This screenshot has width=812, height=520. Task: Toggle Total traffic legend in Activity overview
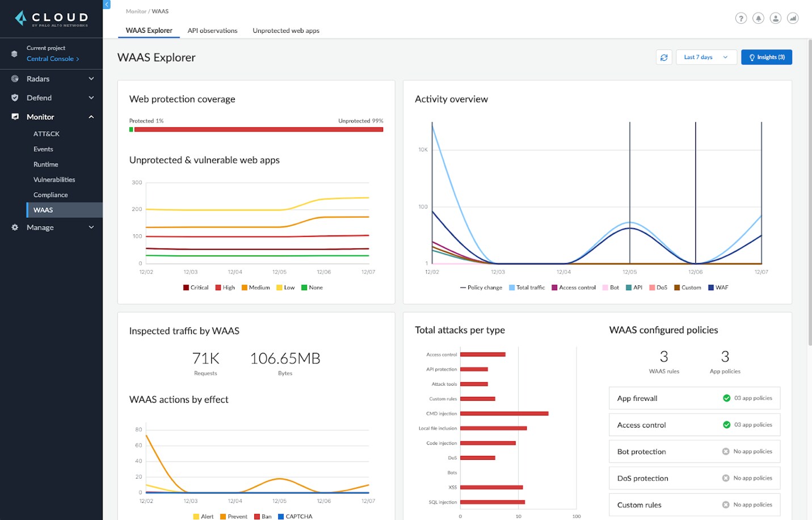(x=527, y=288)
